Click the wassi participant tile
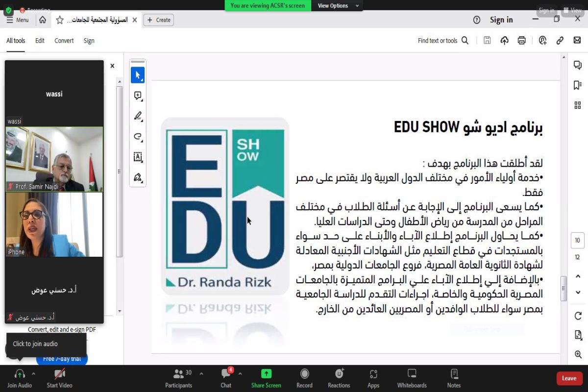The height and width of the screenshot is (392, 588). point(54,94)
